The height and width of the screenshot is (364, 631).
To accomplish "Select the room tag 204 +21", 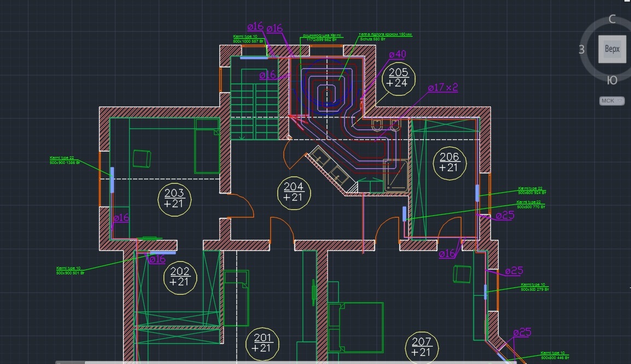I will coord(294,192).
